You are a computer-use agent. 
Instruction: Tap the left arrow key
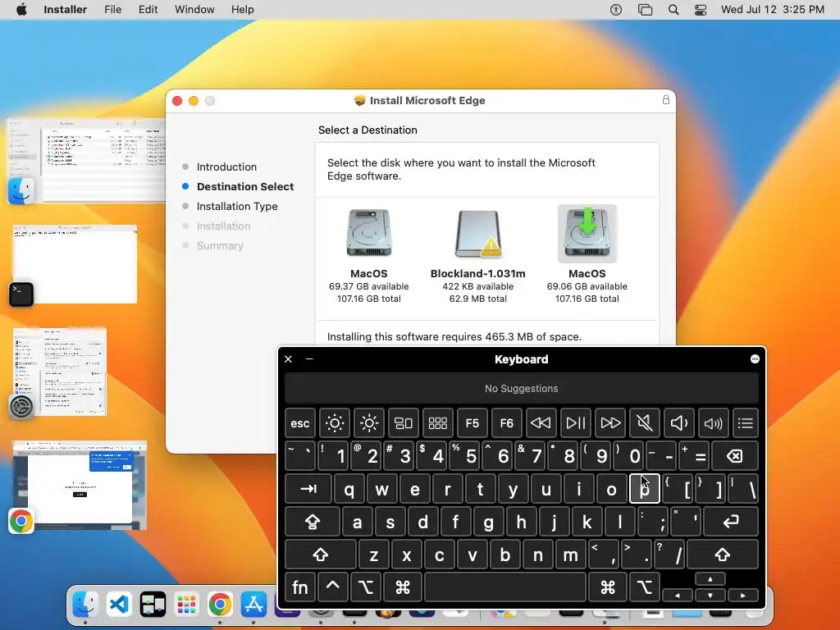point(678,596)
